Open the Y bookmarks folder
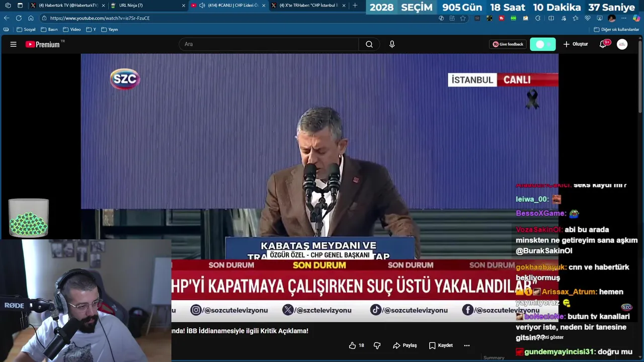The width and height of the screenshot is (644, 362). [91, 30]
